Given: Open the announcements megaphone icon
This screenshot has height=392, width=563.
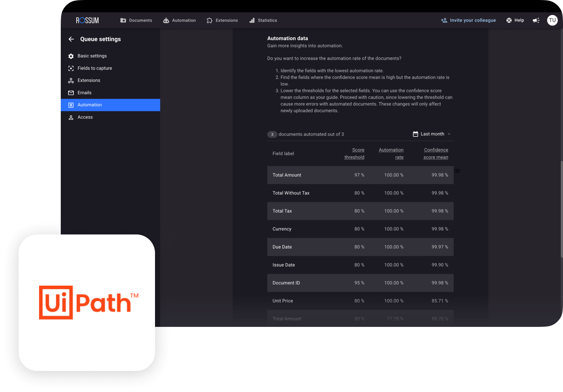Looking at the screenshot, I should [536, 20].
